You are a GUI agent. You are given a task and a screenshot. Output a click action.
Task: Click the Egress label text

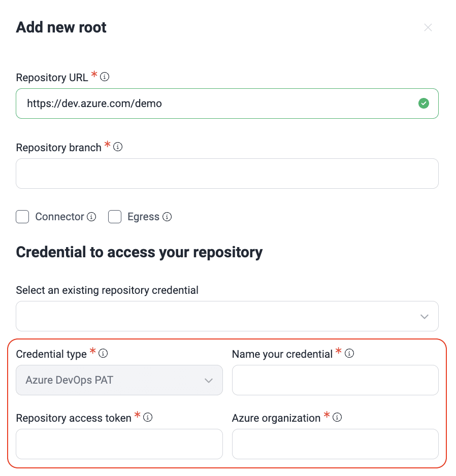click(x=143, y=217)
